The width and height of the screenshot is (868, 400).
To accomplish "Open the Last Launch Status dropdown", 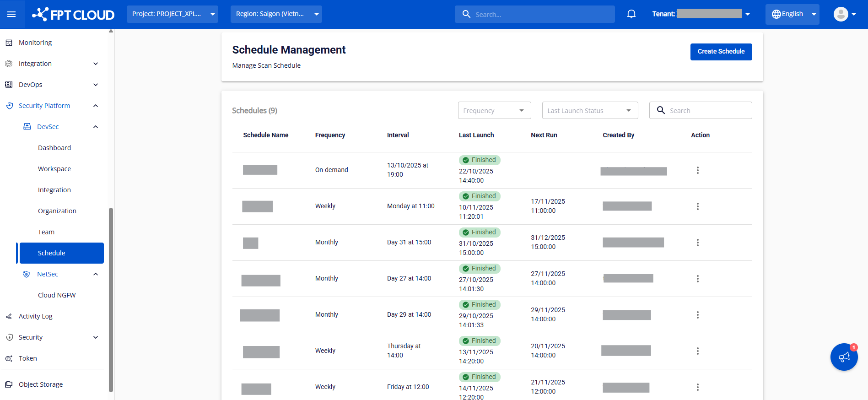I will [589, 110].
